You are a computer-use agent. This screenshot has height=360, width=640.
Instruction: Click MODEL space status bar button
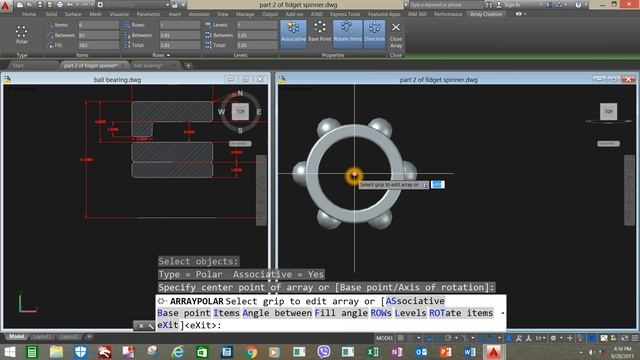[384, 338]
